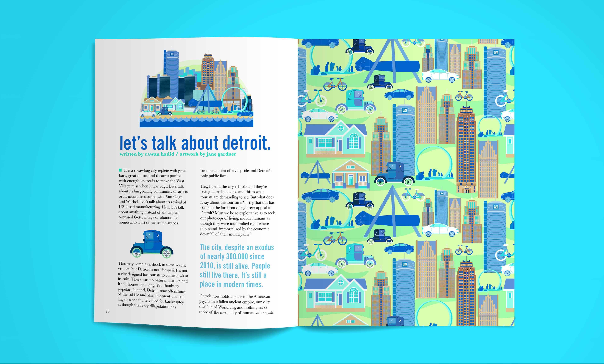
Task: Click the line "visitors, but Detroit is not Pompeii. It's not"
Action: click(152, 270)
